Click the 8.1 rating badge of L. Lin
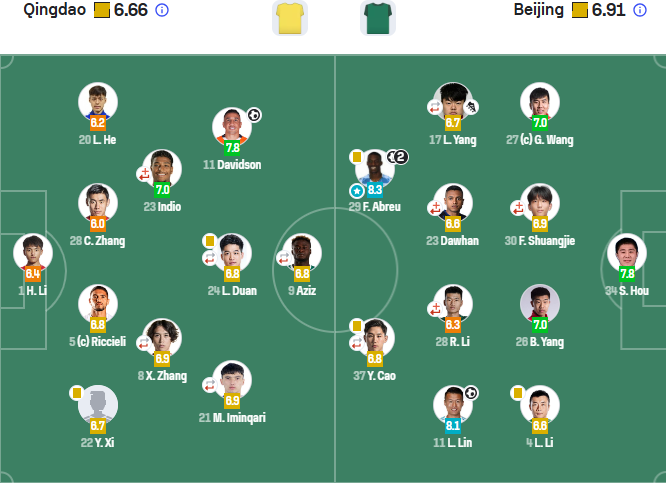This screenshot has width=666, height=483. point(453,425)
